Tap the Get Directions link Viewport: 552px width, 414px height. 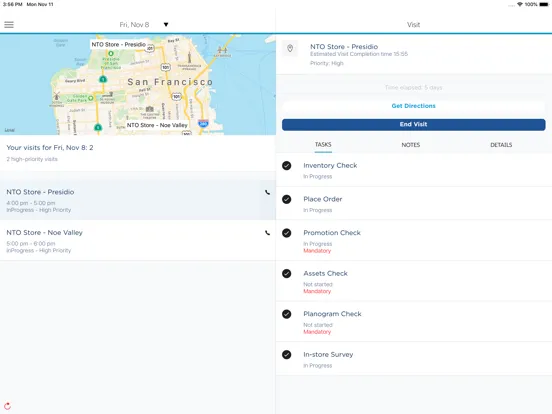tap(413, 106)
